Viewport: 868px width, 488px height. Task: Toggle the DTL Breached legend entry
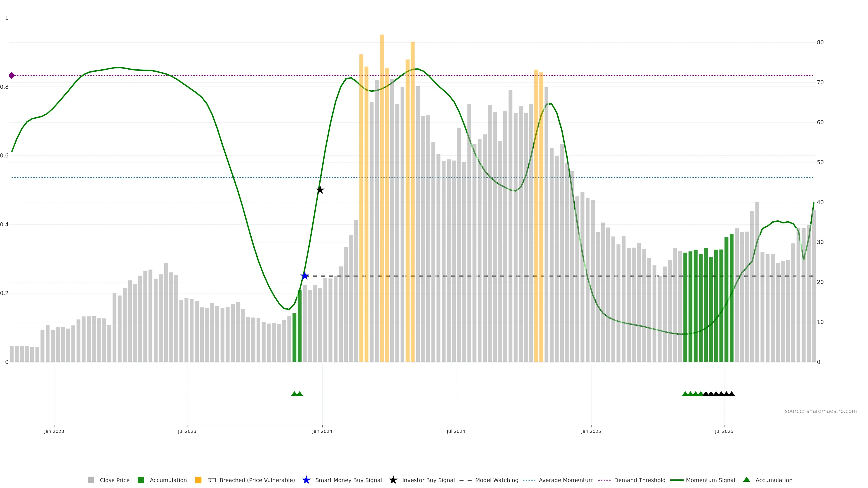click(251, 480)
